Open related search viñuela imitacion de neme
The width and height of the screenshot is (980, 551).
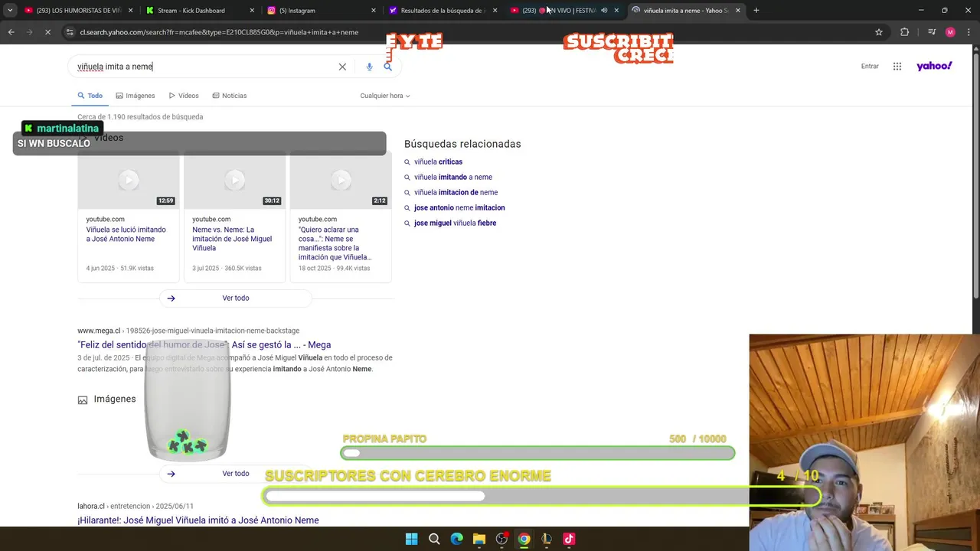[x=456, y=192]
